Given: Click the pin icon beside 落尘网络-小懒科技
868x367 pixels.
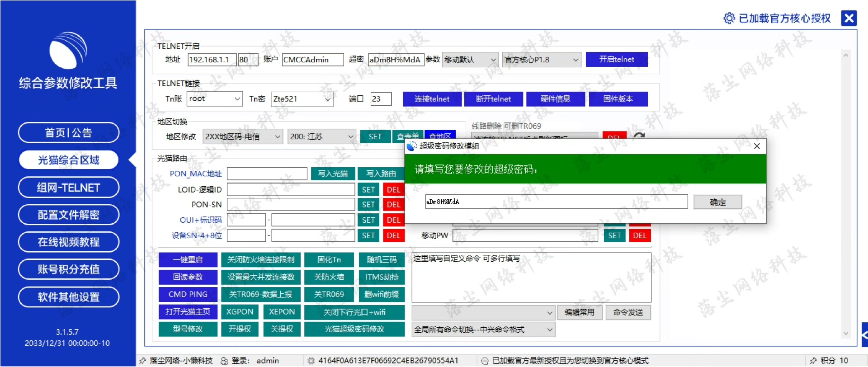Looking at the screenshot, I should (x=143, y=361).
